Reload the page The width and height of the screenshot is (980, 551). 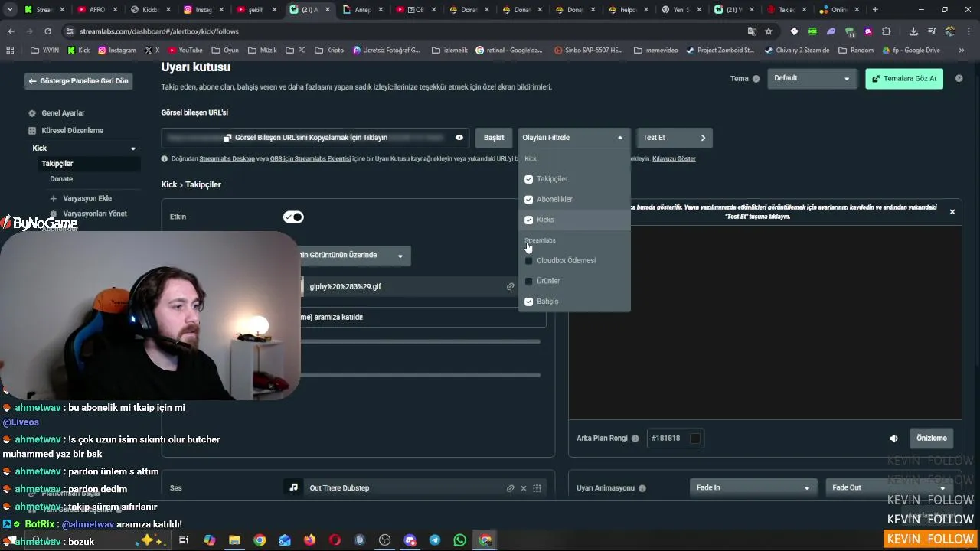(47, 31)
